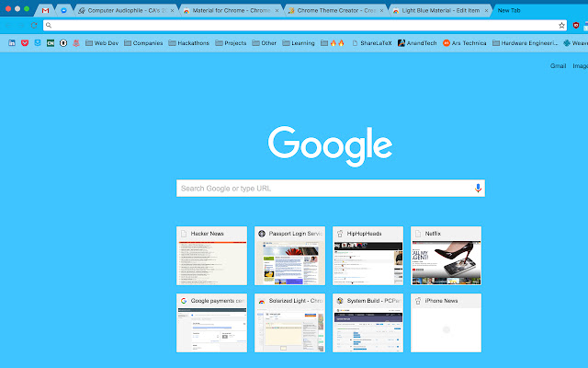This screenshot has height=368, width=588.
Task: Close the Material for Chrome tab
Action: point(277,11)
